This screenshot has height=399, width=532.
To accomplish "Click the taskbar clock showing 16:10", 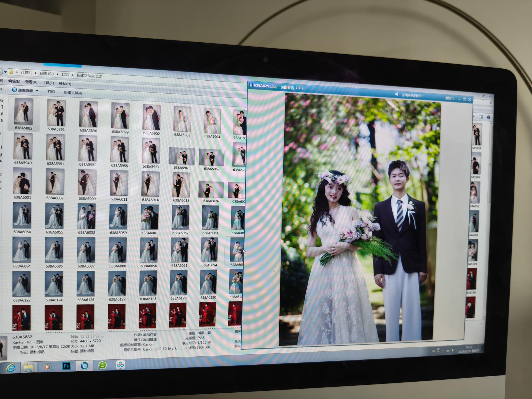I will pos(469,347).
